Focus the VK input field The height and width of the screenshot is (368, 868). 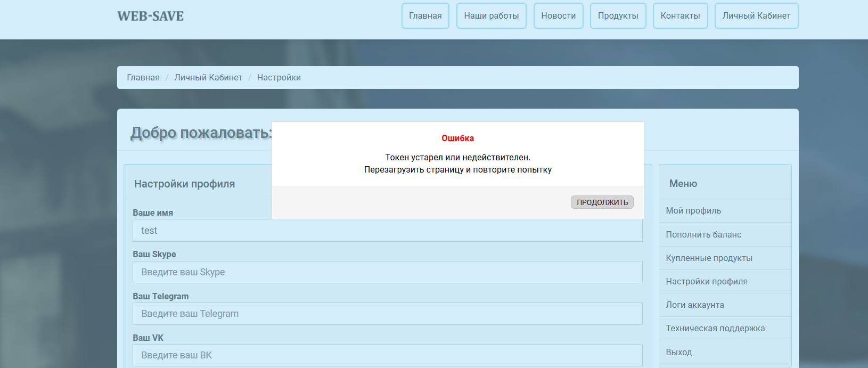388,355
